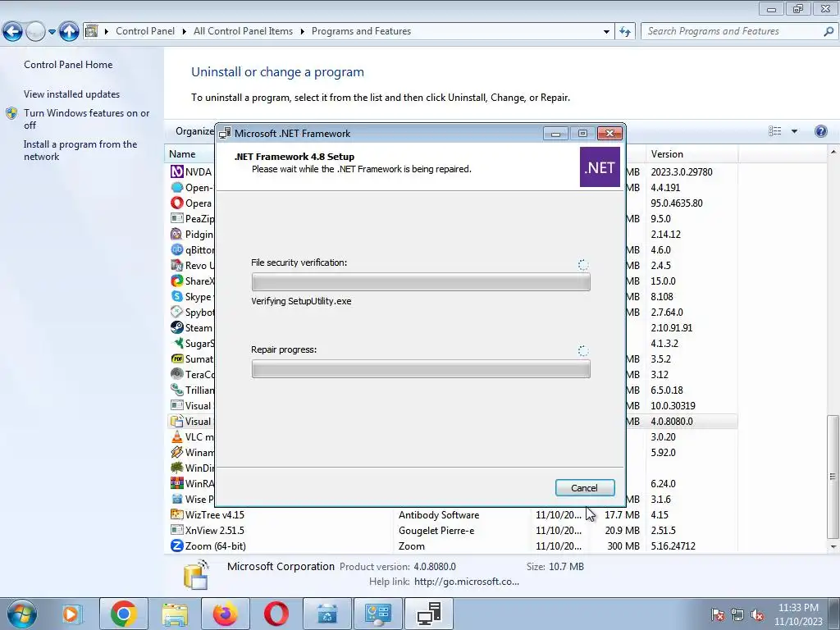This screenshot has height=630, width=840.
Task: Click the Repair progress bar
Action: pyautogui.click(x=421, y=368)
